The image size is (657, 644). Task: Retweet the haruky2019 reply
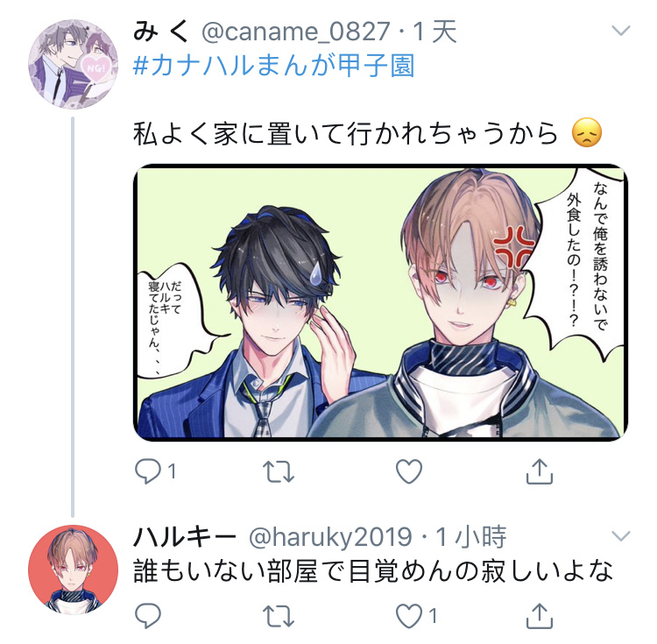pyautogui.click(x=279, y=616)
